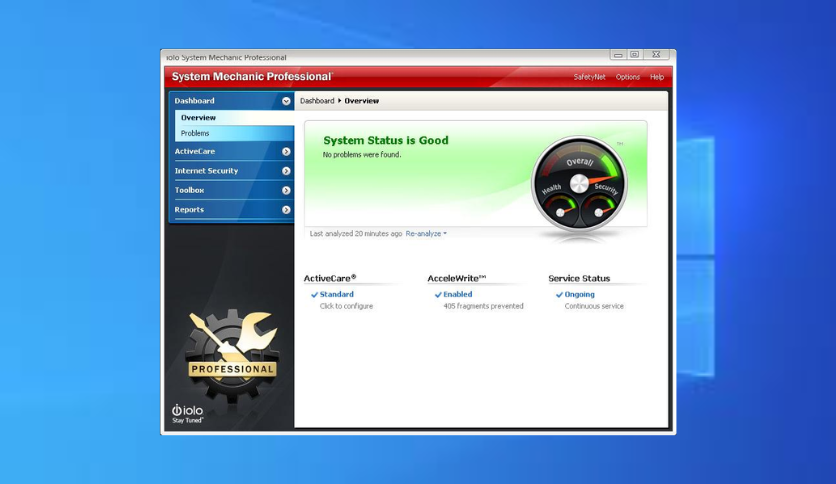This screenshot has height=484, width=836.
Task: Click the Dashboard breadcrumb link
Action: tap(317, 101)
